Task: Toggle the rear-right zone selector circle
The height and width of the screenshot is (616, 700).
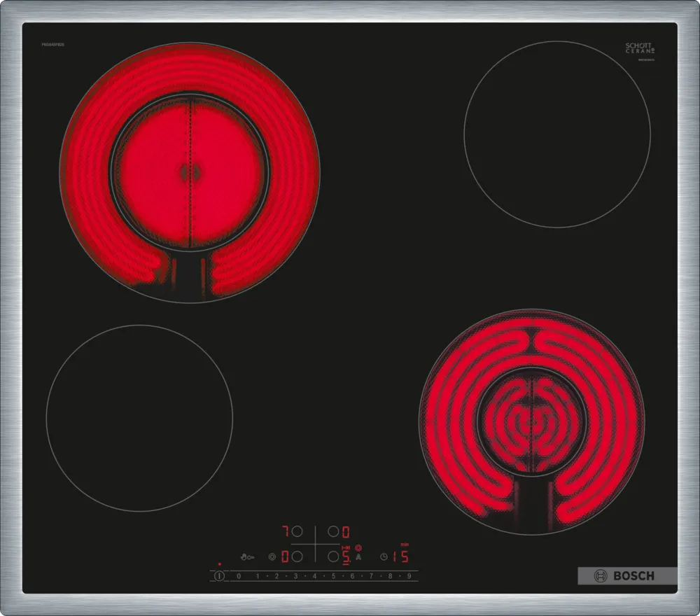Action: click(333, 531)
